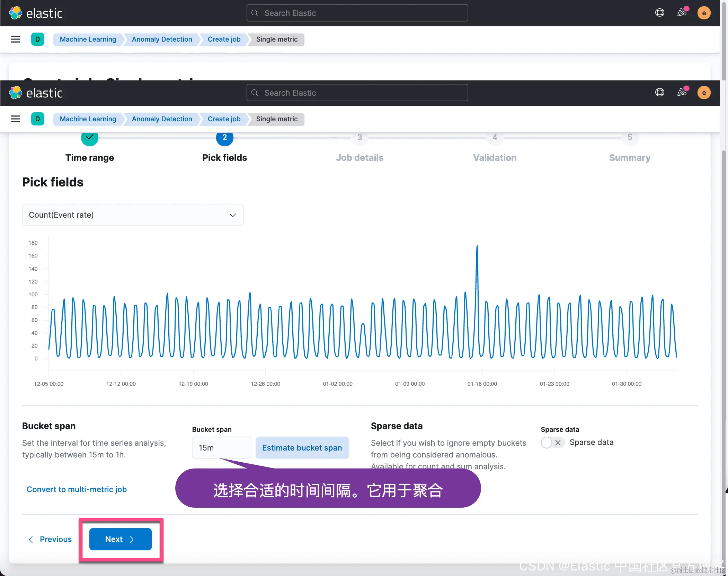The image size is (728, 576).
Task: Open the hamburger navigation menu in lower header
Action: pyautogui.click(x=16, y=119)
